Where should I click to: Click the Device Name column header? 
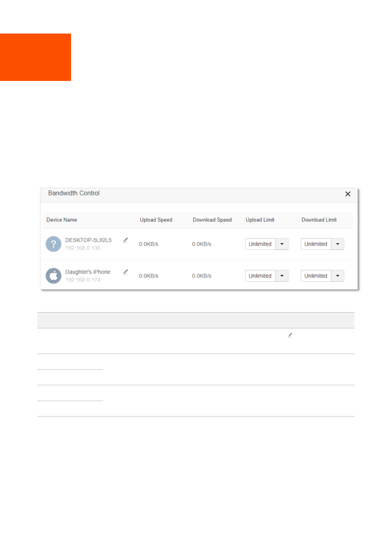point(62,220)
